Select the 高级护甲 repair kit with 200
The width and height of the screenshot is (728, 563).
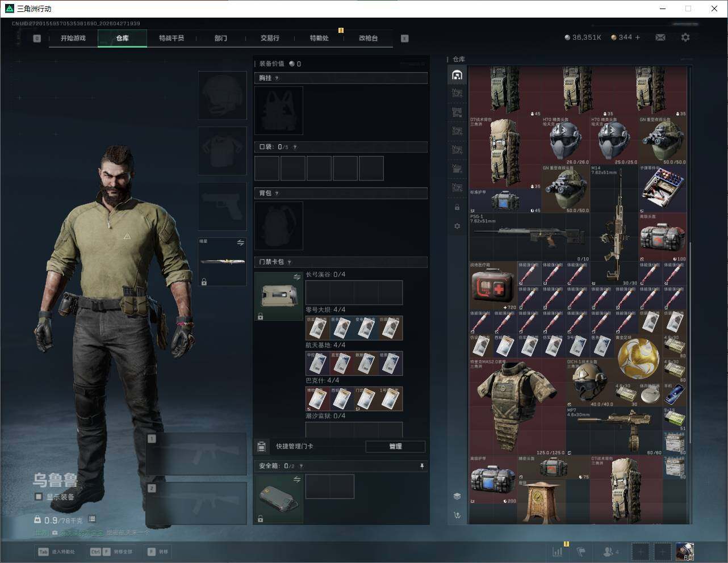coord(493,480)
